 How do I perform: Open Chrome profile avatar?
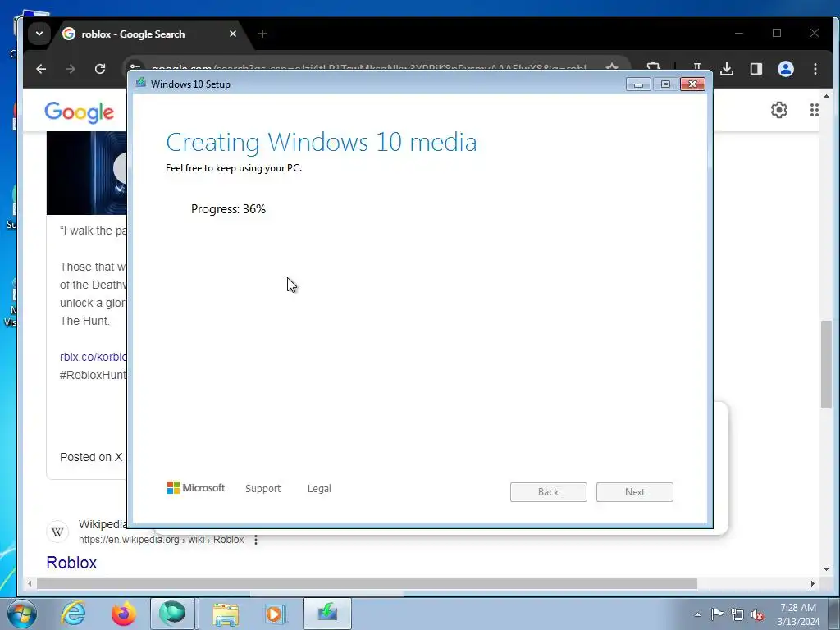[x=785, y=69]
